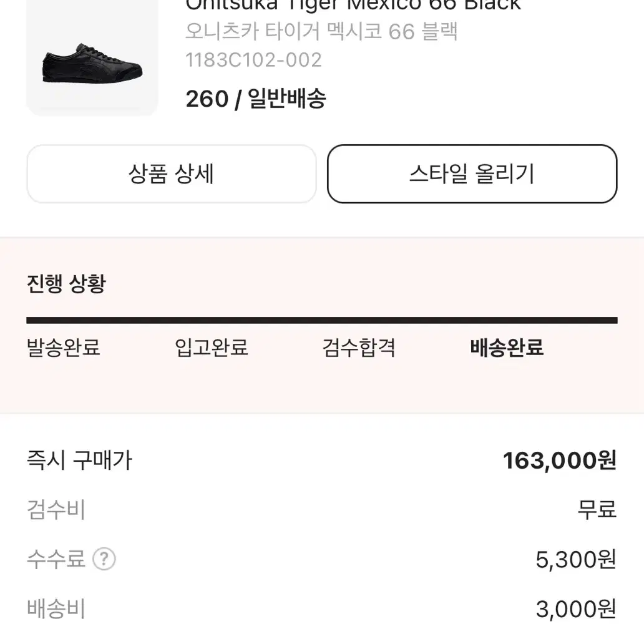Image resolution: width=644 pixels, height=644 pixels.
Task: Tap the 163,000원 price amount
Action: tap(560, 461)
